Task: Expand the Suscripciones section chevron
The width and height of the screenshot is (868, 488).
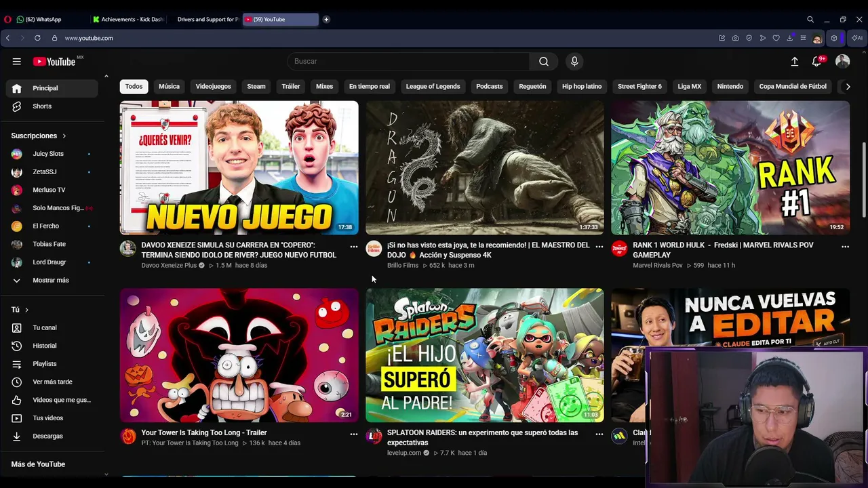Action: [x=64, y=136]
